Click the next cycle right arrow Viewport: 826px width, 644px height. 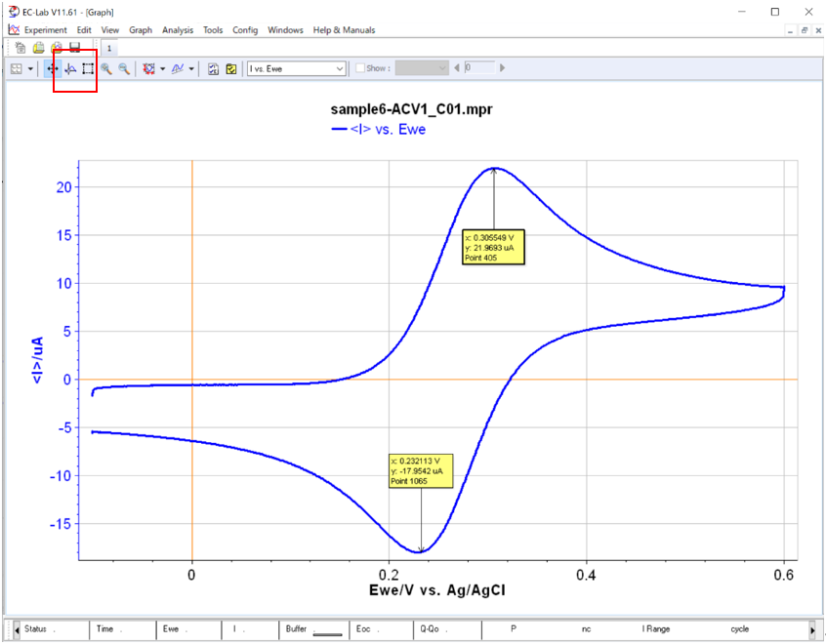502,68
